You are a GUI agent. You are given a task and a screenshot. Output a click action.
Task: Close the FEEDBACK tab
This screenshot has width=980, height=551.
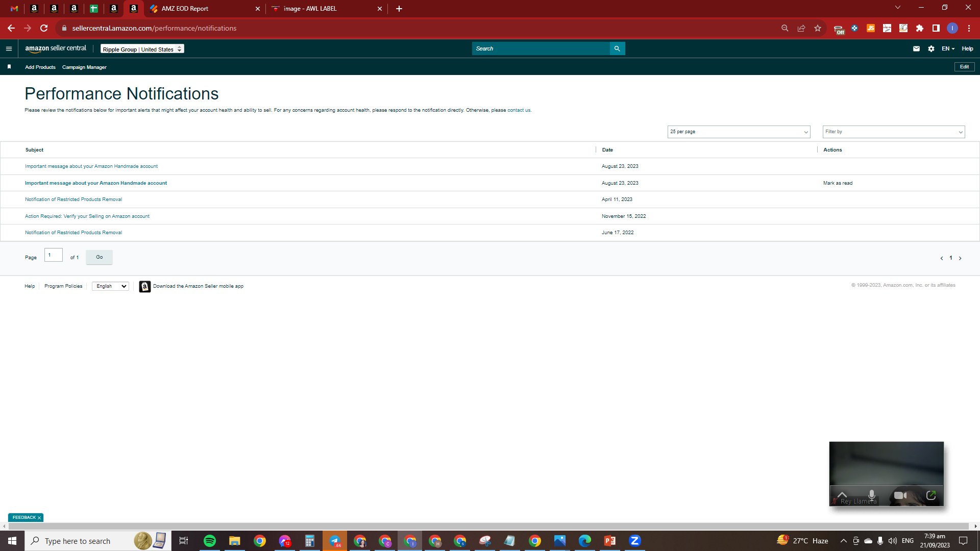tap(39, 518)
